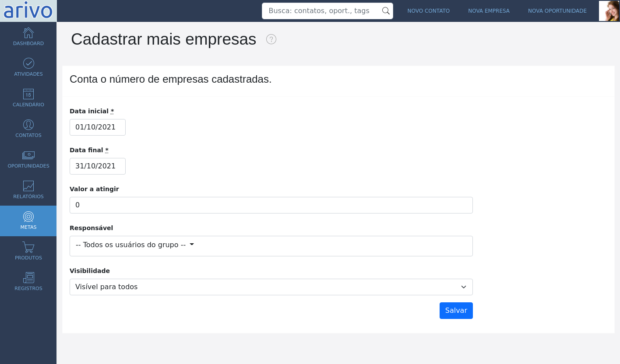Click the Conta o número de empresas text
The image size is (620, 364).
(x=171, y=79)
